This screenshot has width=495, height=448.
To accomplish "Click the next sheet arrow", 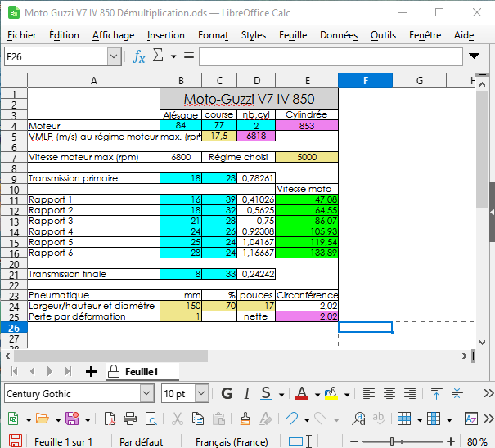I will (x=50, y=371).
